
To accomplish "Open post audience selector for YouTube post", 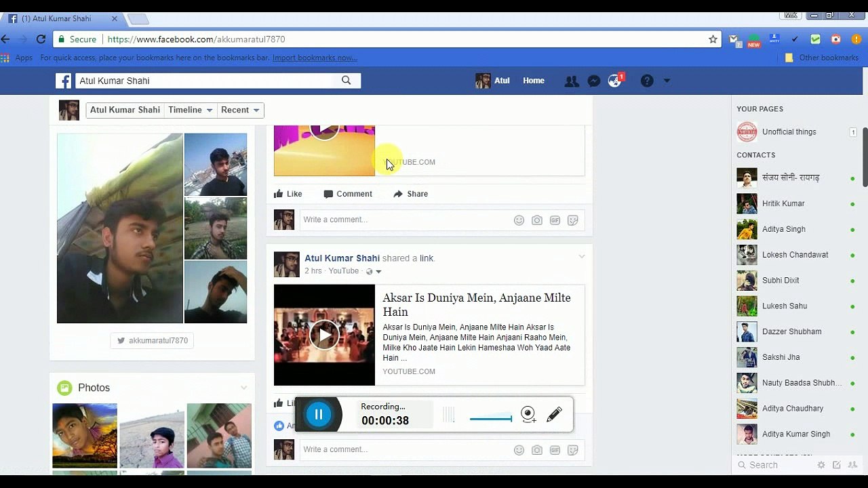I will click(374, 271).
